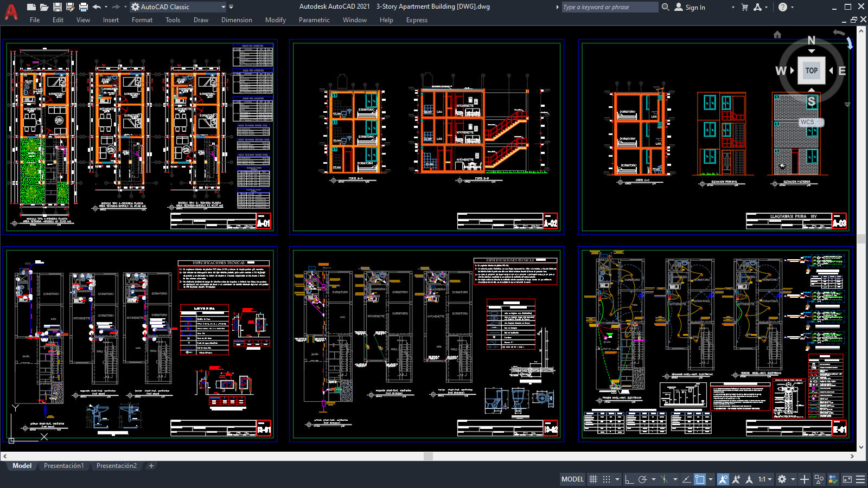Click the Clean Screen icon in status bar
The image size is (868, 488).
pos(848,479)
